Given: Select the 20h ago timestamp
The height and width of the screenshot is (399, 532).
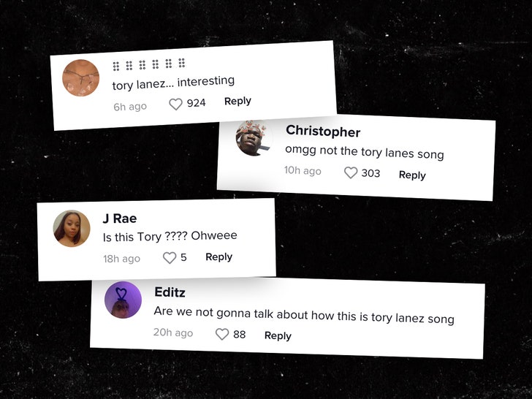Looking at the screenshot, I should pos(173,332).
